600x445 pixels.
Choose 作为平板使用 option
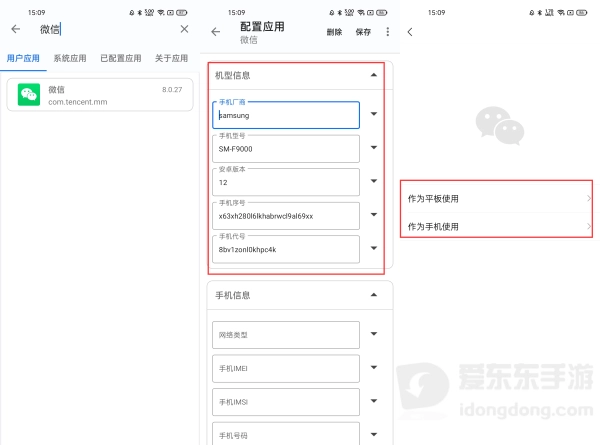500,199
